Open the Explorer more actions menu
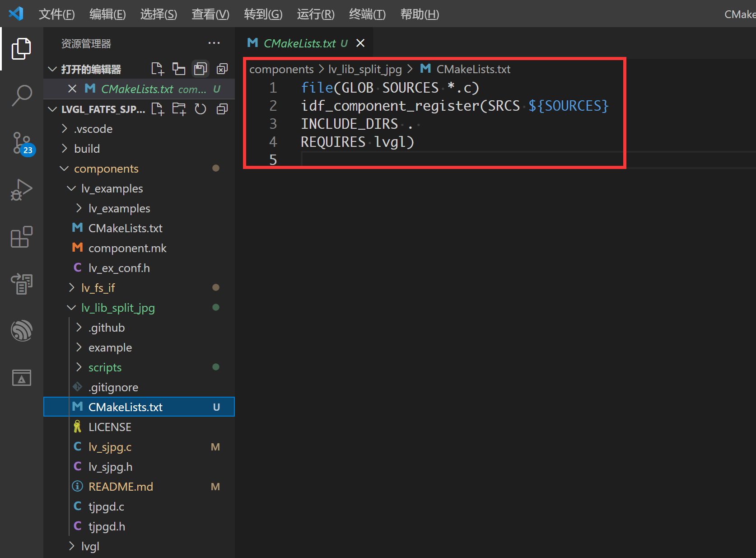 click(x=214, y=43)
